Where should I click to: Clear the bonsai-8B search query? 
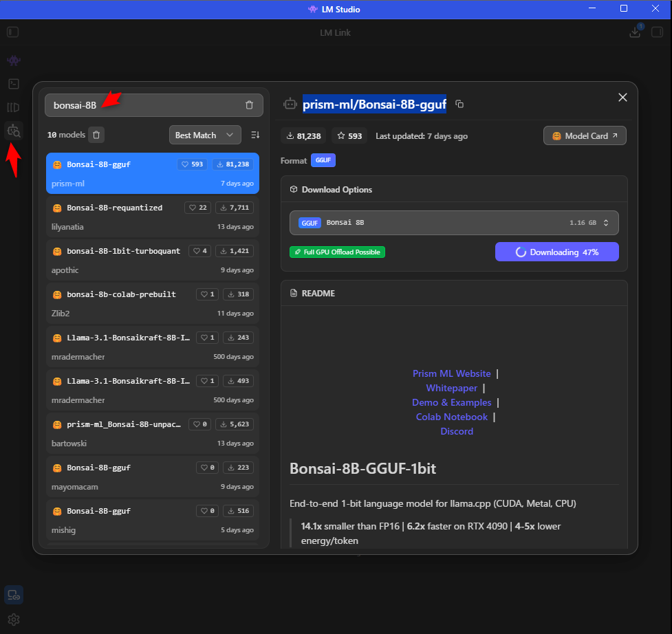click(x=249, y=105)
